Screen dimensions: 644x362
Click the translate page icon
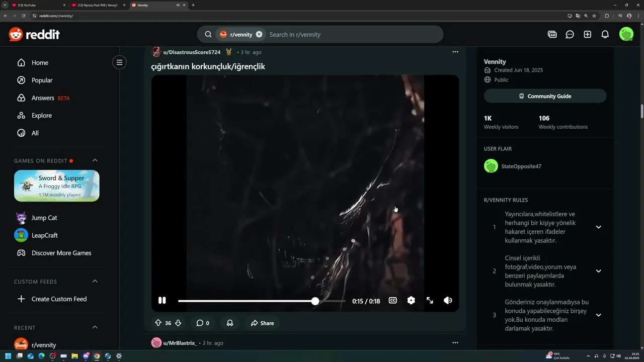point(578,16)
